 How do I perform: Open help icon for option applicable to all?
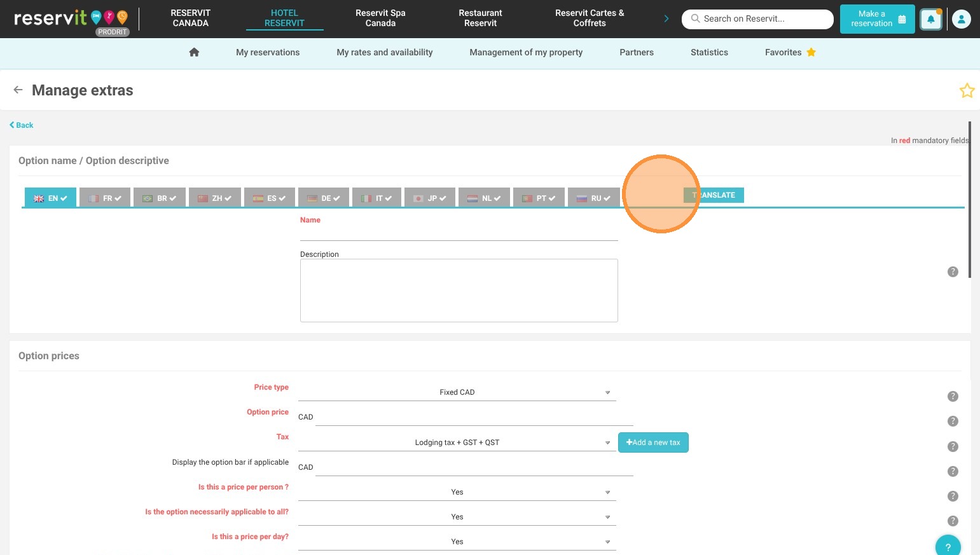pos(953,521)
